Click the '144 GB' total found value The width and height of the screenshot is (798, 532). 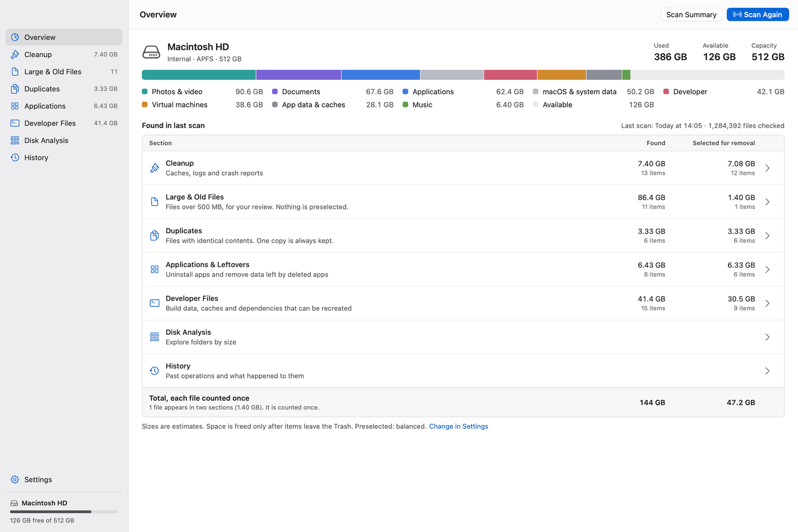pos(652,402)
